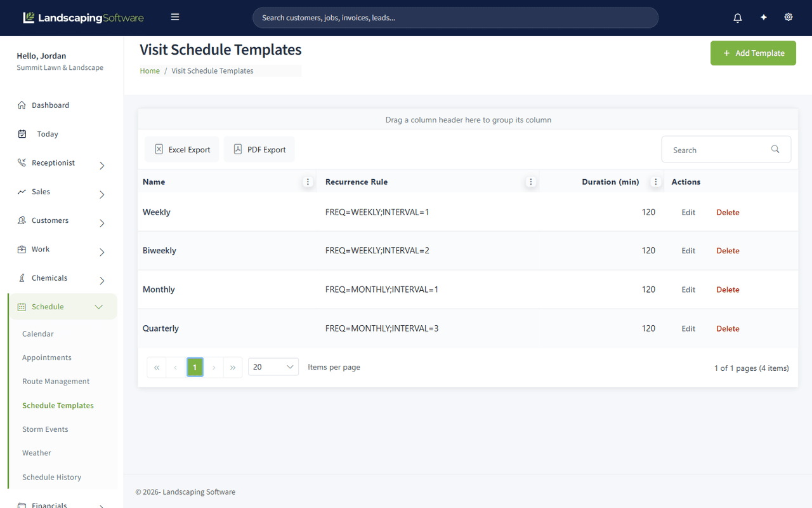Edit the Monthly template
Image resolution: width=812 pixels, height=508 pixels.
click(688, 290)
